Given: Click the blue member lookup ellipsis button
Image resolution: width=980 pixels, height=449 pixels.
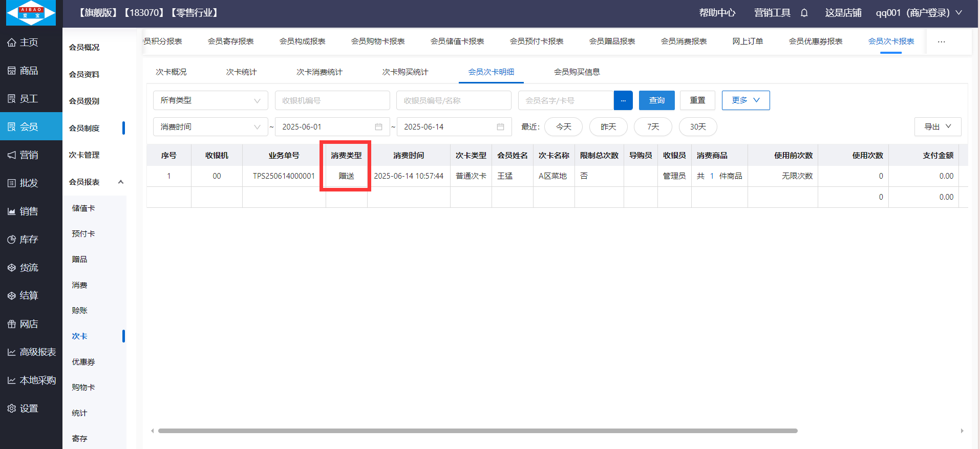Looking at the screenshot, I should click(x=623, y=100).
